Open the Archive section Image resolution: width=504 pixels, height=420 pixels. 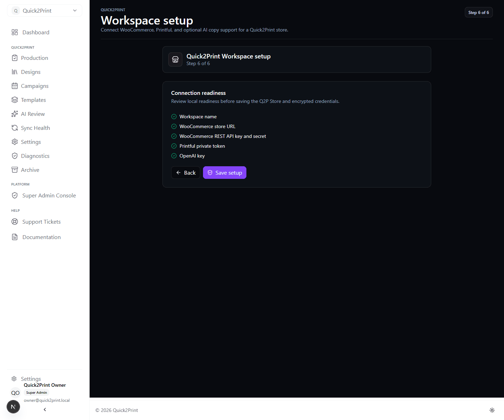pos(44,170)
